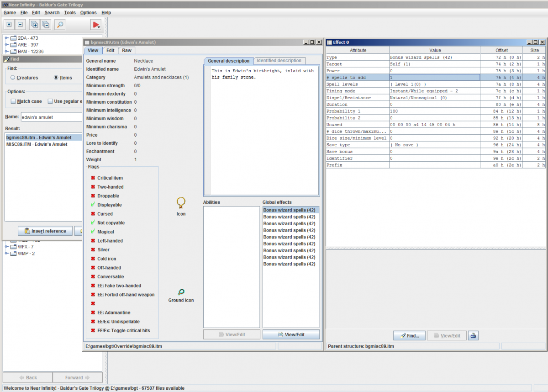Open the Help menu

106,13
